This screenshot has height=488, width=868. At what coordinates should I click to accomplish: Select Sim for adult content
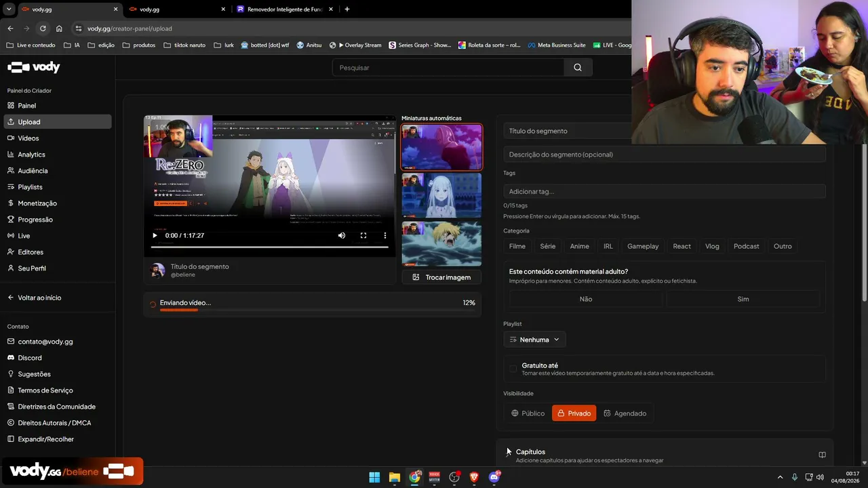tap(743, 299)
